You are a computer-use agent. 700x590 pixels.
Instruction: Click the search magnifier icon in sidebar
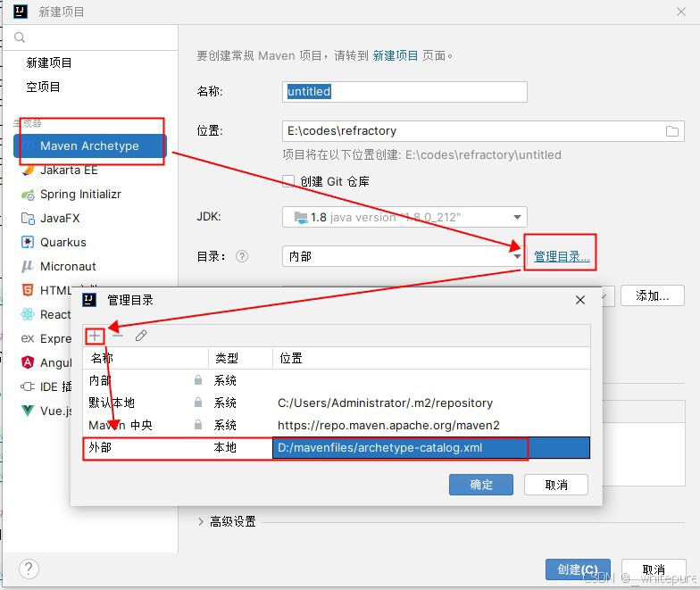coord(20,37)
